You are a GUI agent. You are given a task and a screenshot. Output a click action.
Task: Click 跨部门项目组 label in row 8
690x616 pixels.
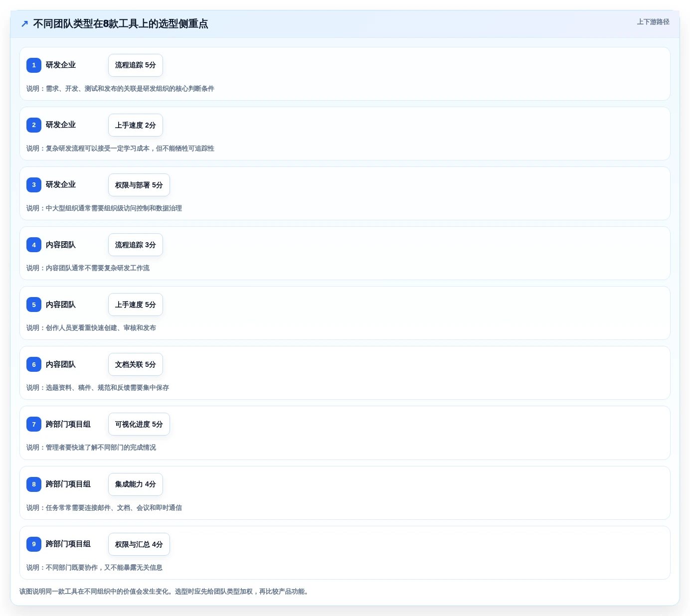pos(68,484)
